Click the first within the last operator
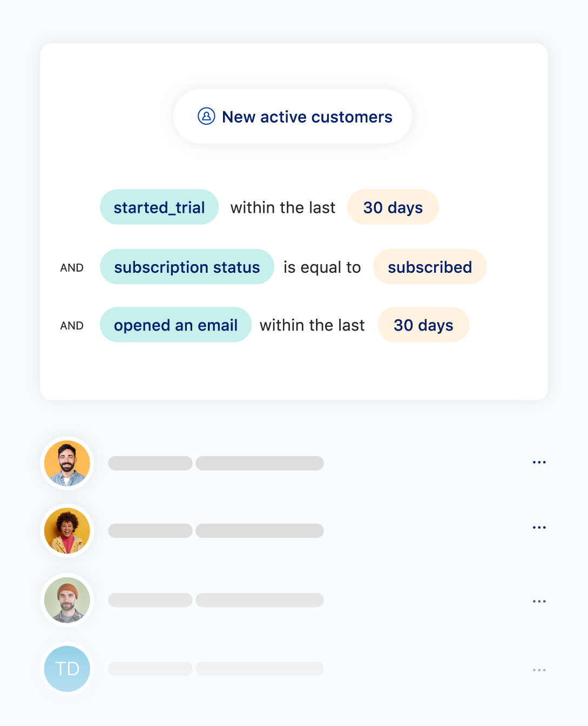This screenshot has height=726, width=588. pos(282,207)
